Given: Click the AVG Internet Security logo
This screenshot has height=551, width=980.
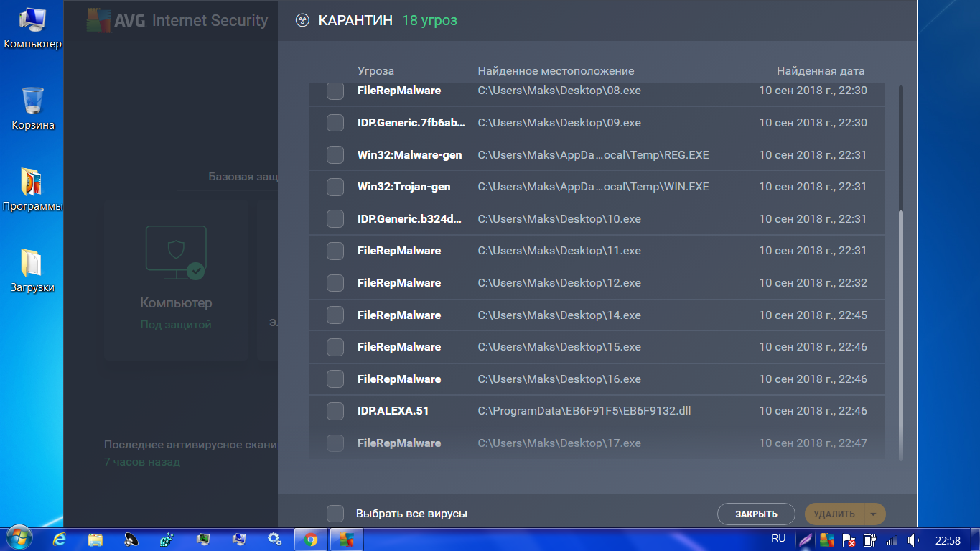Looking at the screenshot, I should click(177, 20).
